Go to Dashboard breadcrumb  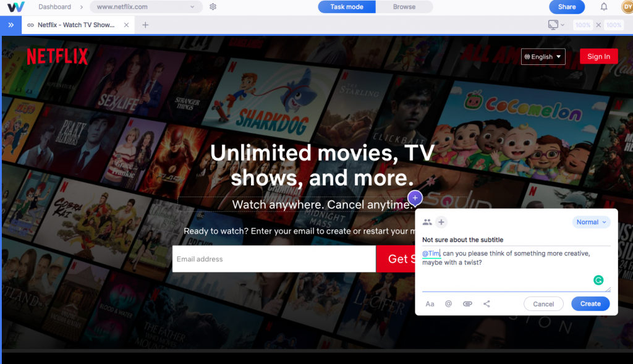point(54,7)
